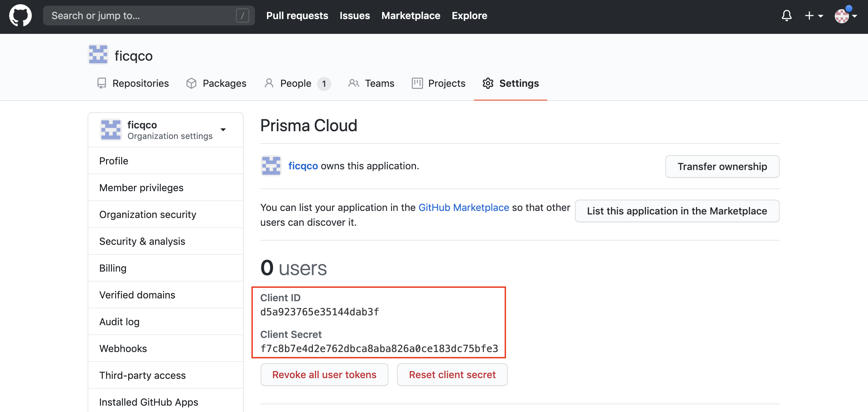Click the ficqco organization avatar in header
This screenshot has width=868, height=412.
[98, 54]
